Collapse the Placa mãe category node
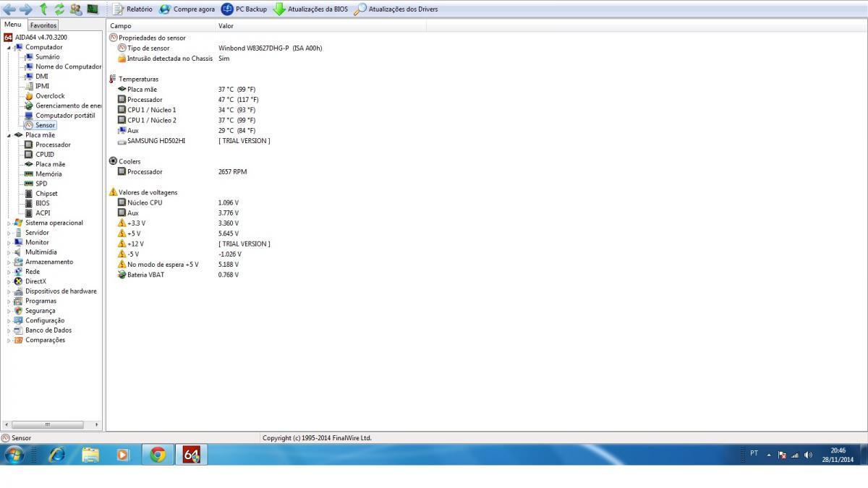This screenshot has height=488, width=868. tap(10, 135)
